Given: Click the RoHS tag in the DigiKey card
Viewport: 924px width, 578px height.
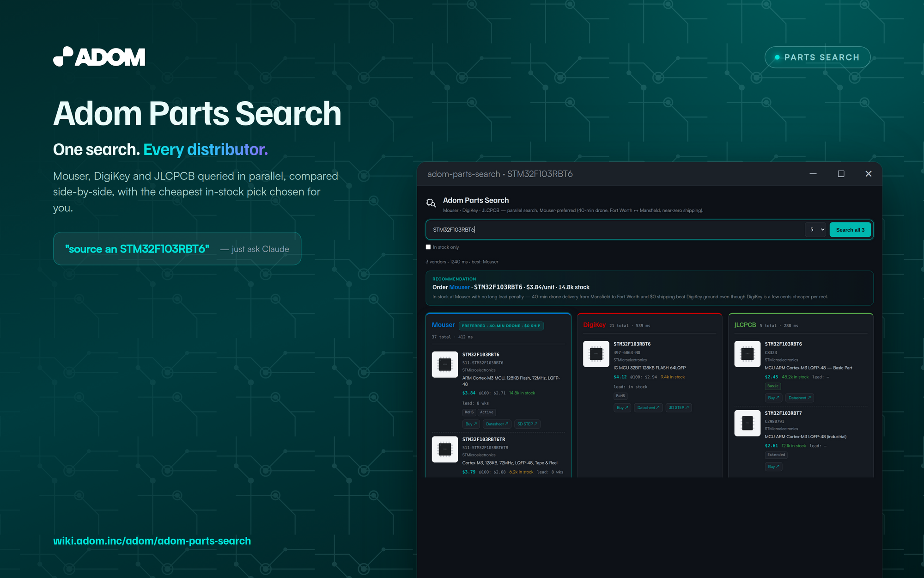Looking at the screenshot, I should point(620,396).
